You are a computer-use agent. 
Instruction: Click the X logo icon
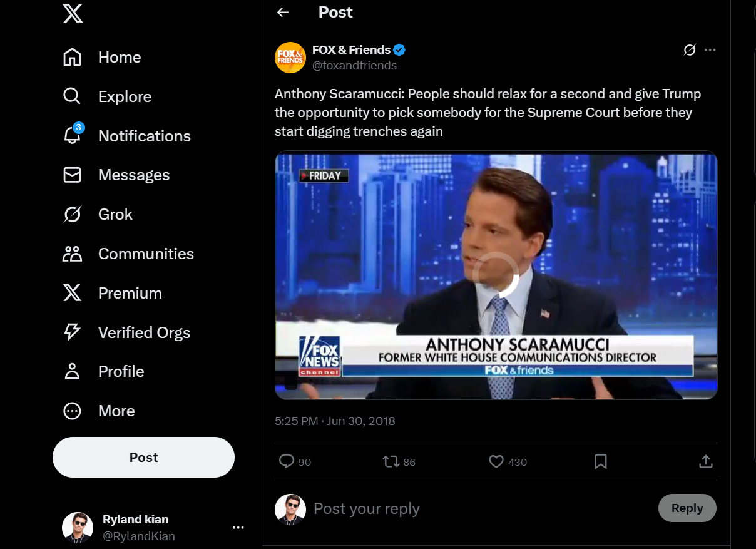point(73,13)
